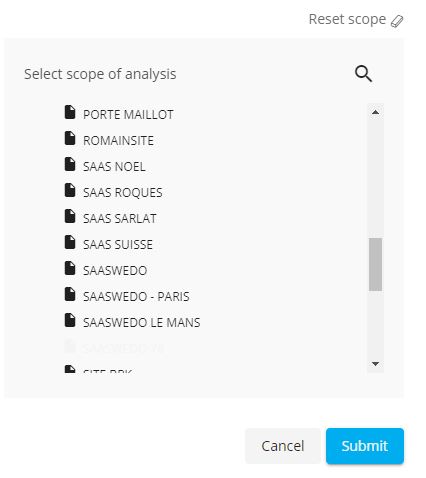Select the SAASWEDO site entry
The image size is (426, 478).
[115, 270]
